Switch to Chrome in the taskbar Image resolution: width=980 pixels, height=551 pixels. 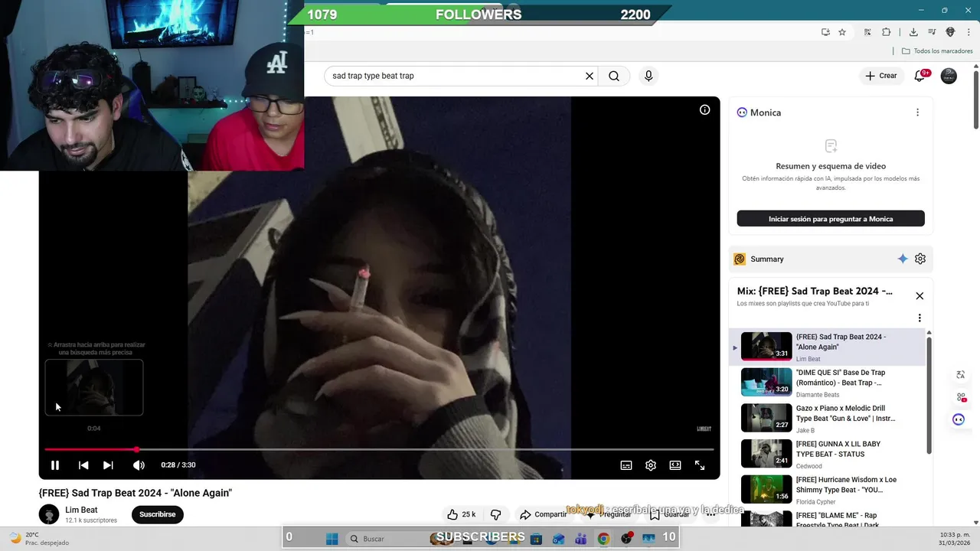pos(603,539)
